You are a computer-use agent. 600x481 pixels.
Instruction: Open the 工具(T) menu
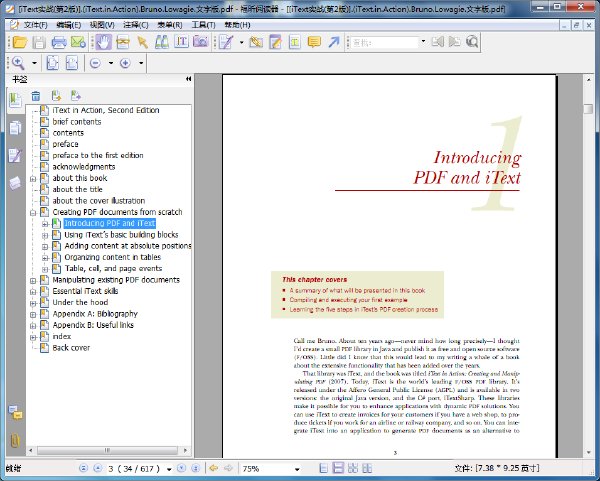204,25
